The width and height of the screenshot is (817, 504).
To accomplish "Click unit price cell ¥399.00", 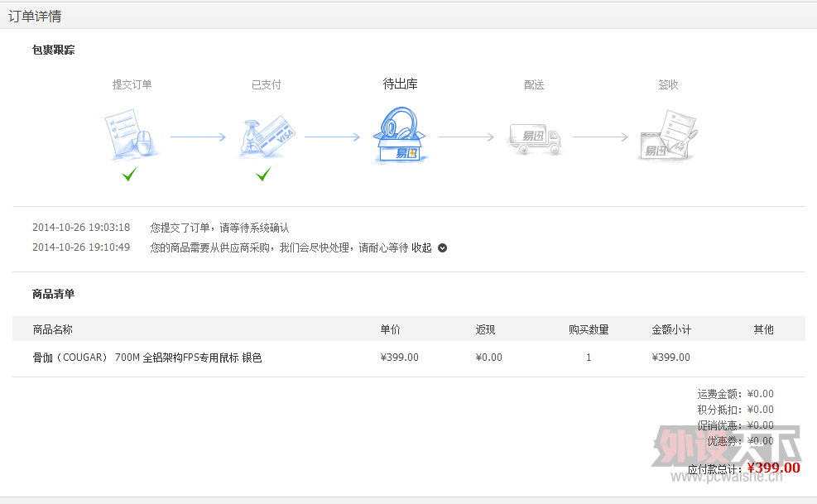I will [x=400, y=358].
